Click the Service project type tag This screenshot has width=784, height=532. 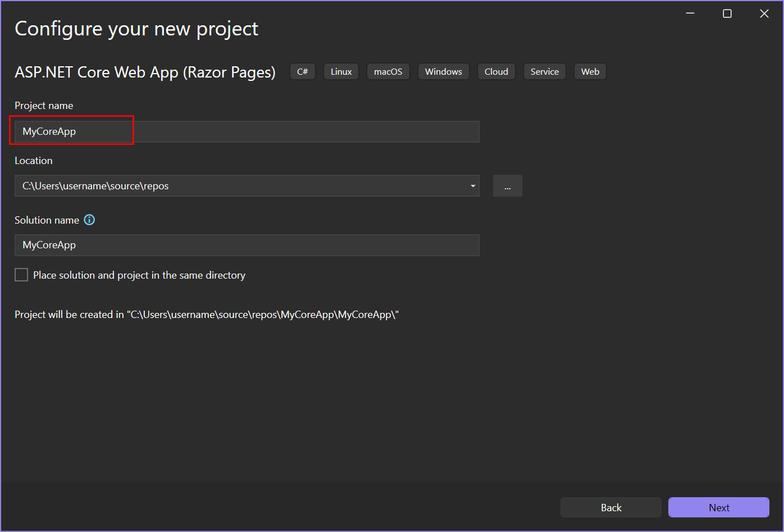tap(544, 71)
